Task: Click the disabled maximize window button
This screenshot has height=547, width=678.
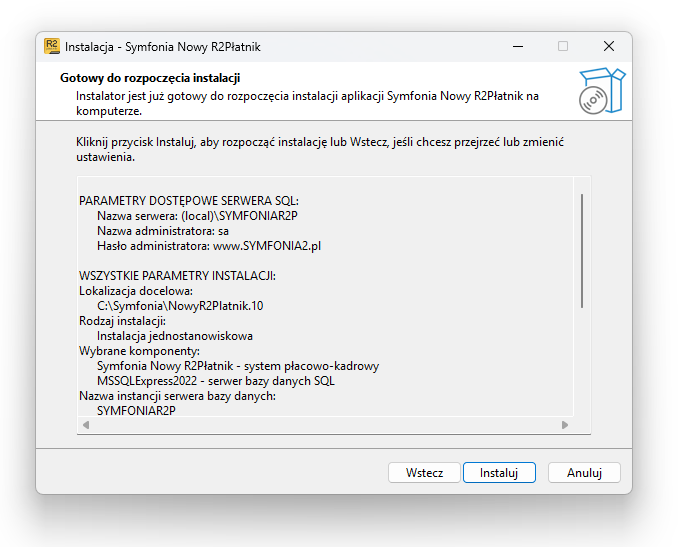Action: (x=563, y=46)
